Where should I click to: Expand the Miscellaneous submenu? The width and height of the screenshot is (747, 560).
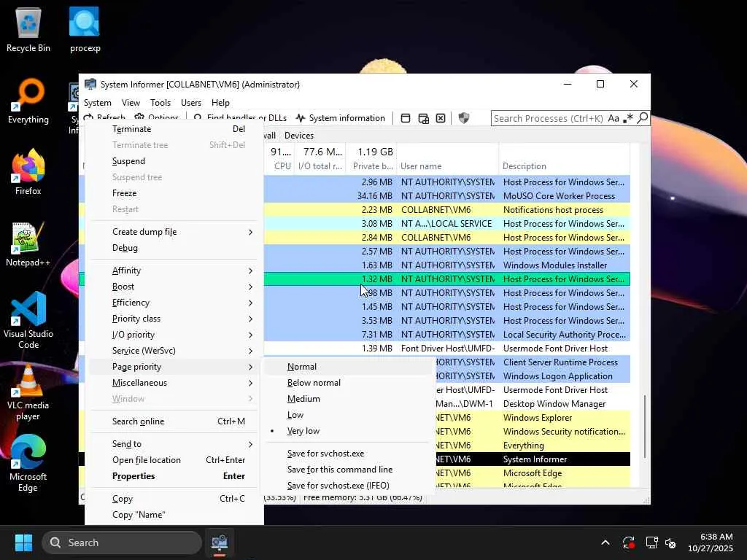pos(174,383)
